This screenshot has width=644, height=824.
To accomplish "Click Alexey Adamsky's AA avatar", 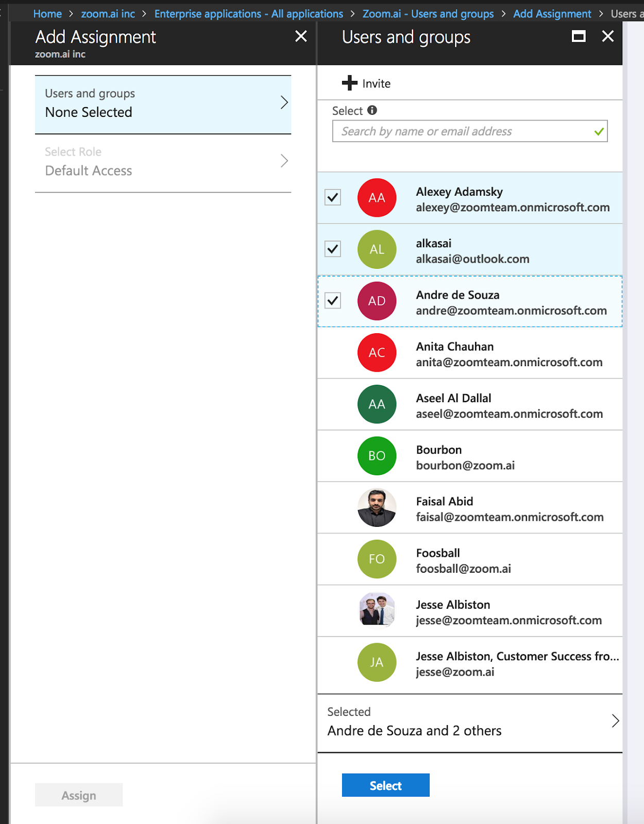I will coord(377,198).
